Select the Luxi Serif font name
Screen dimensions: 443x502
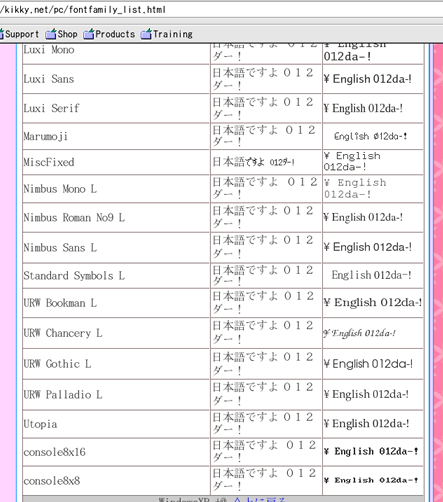(x=51, y=108)
